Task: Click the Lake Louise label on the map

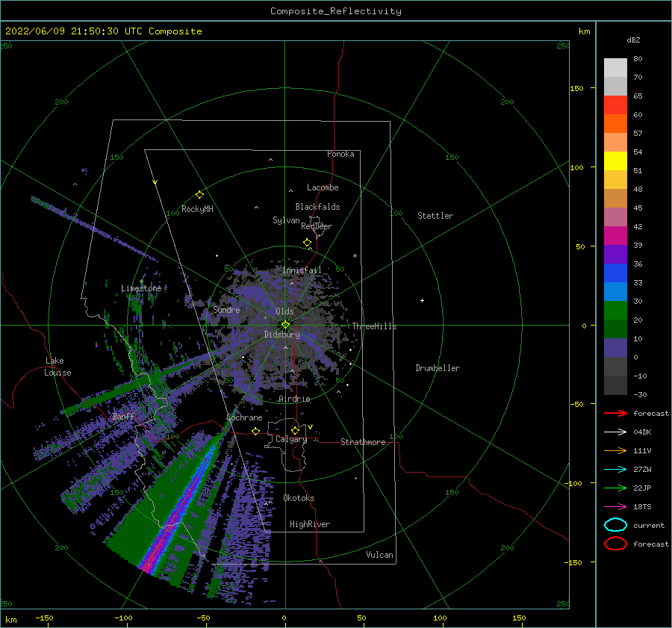Action: pos(57,367)
